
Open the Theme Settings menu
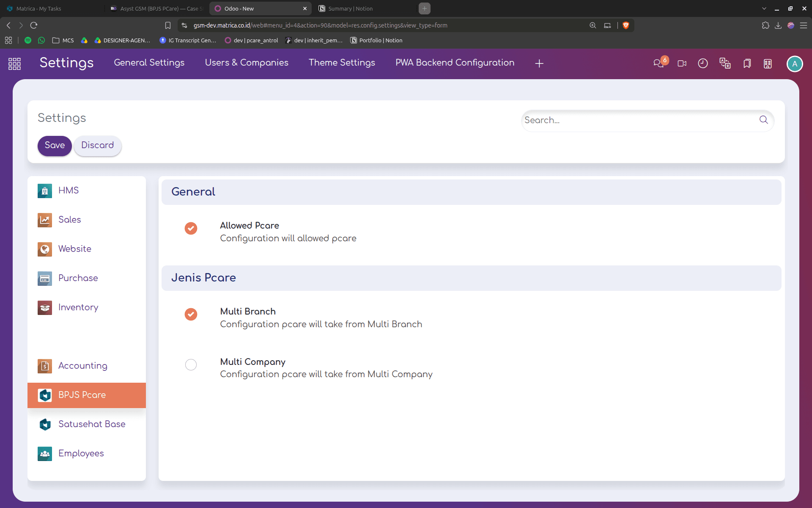(342, 63)
